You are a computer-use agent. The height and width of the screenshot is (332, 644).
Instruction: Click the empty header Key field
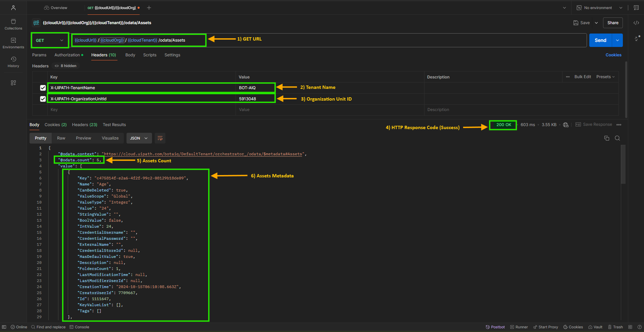click(x=142, y=110)
